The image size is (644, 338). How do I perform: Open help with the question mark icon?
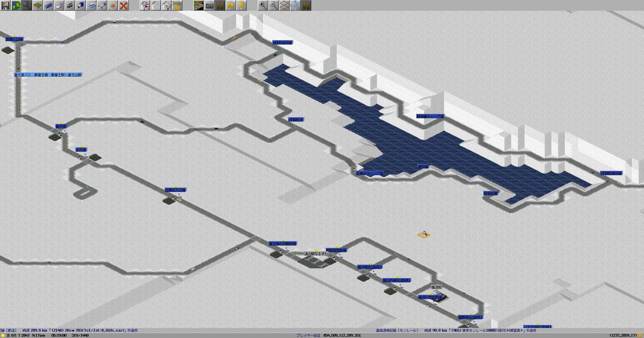pyautogui.click(x=241, y=5)
